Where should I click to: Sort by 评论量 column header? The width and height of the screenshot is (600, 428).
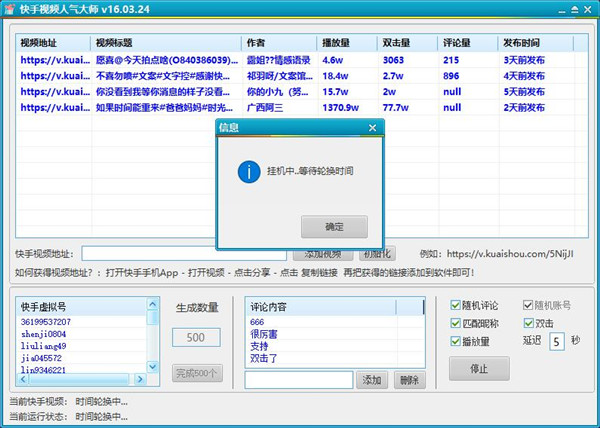pos(468,43)
